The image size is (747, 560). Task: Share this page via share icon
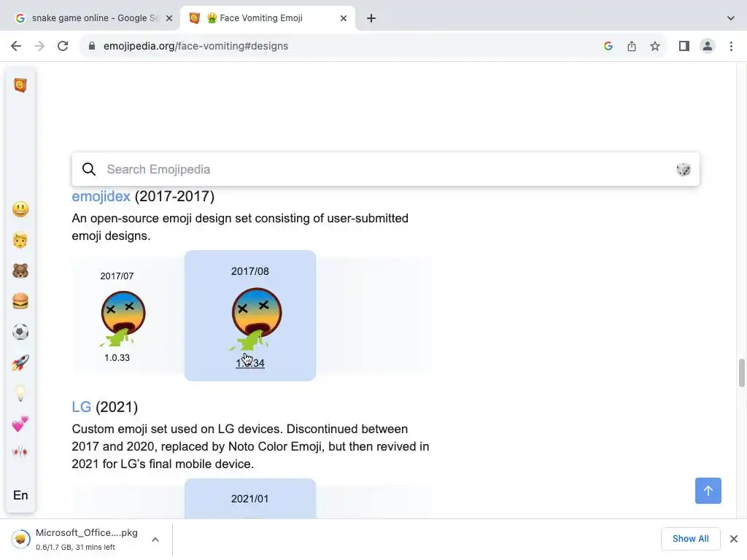[x=632, y=46]
